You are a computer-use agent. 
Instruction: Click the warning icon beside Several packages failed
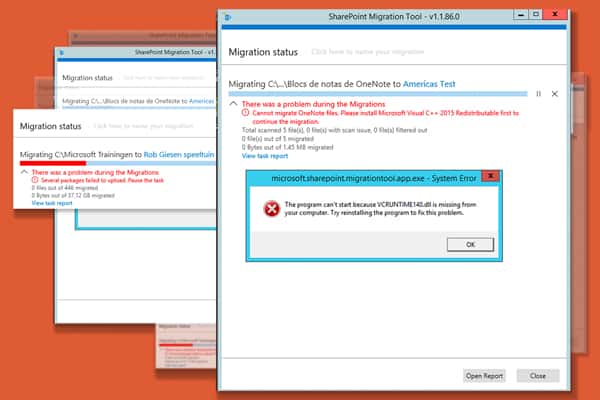35,180
